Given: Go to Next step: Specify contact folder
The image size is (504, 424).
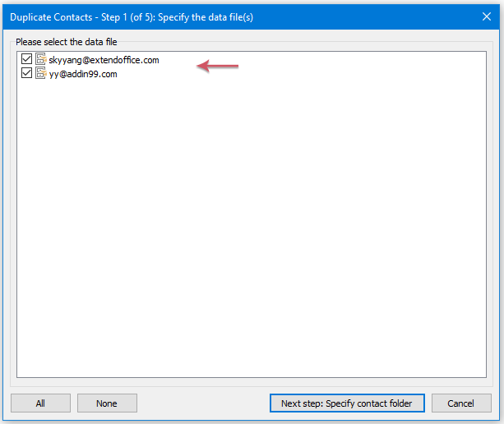Looking at the screenshot, I should [x=346, y=403].
